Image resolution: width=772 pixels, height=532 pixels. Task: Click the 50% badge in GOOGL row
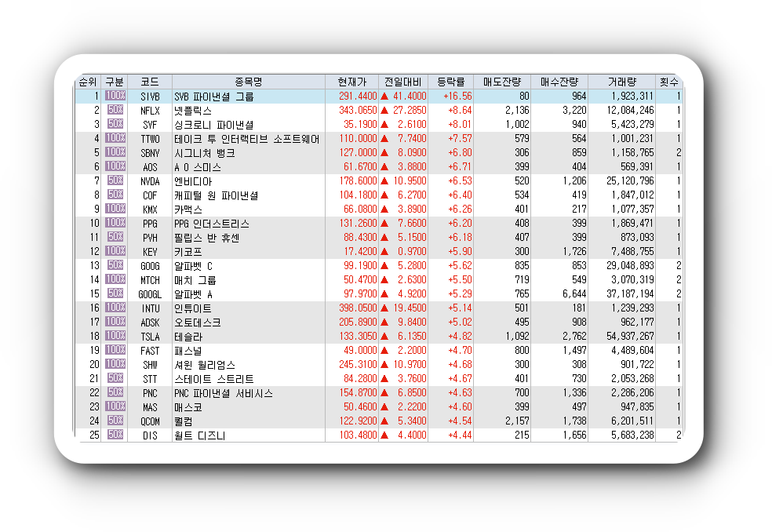click(115, 293)
